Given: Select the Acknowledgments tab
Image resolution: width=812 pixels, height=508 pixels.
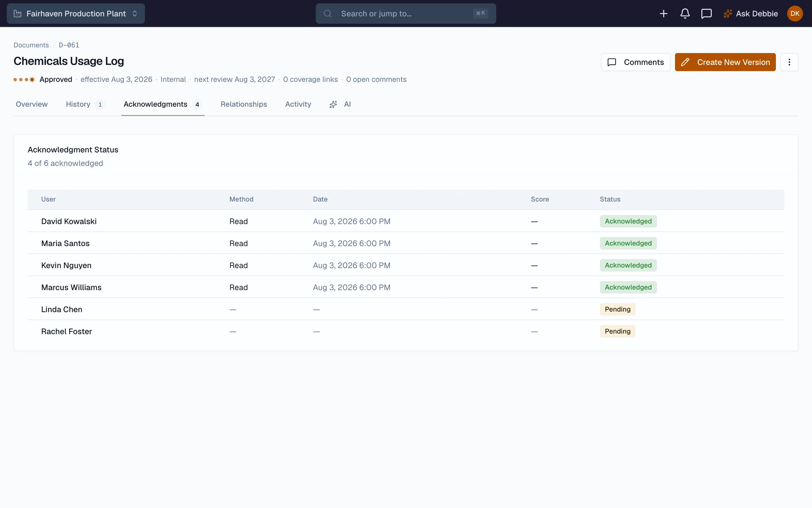Looking at the screenshot, I should point(163,104).
